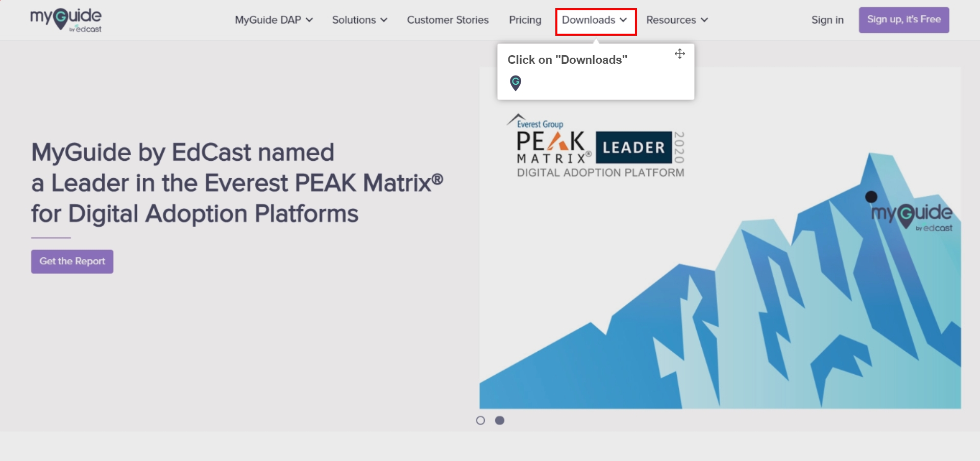Click the Get the Report button
The height and width of the screenshot is (461, 980).
point(72,261)
